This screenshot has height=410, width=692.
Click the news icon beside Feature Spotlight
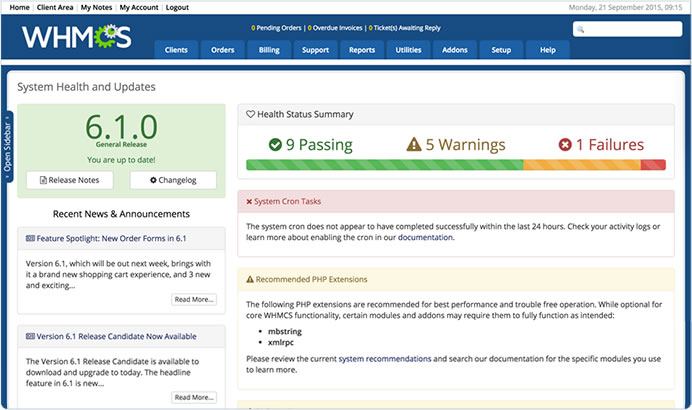[x=30, y=238]
